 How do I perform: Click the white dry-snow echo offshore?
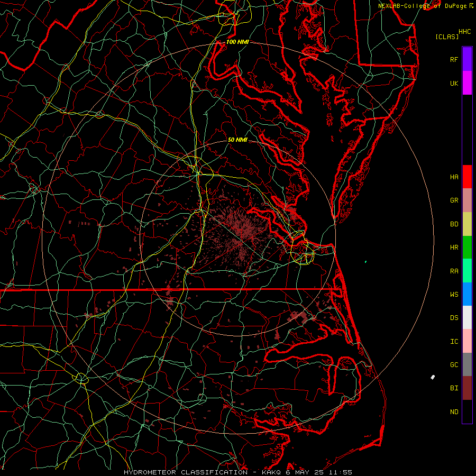433,377
